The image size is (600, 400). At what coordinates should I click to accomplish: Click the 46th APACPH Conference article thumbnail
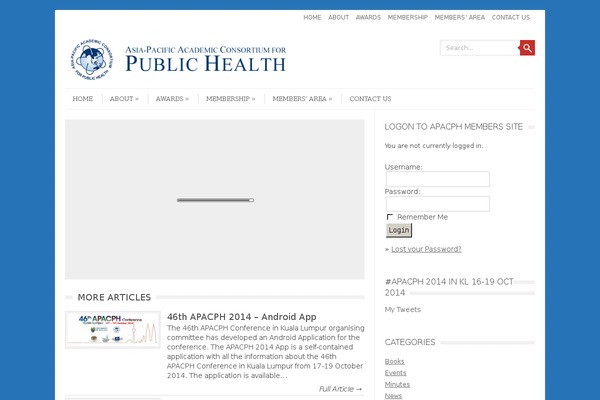(113, 330)
